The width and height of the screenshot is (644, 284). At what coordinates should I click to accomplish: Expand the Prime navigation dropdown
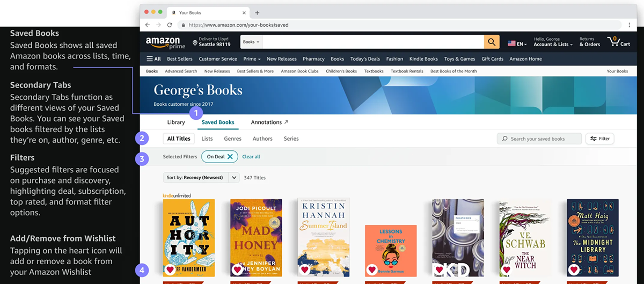(x=252, y=59)
